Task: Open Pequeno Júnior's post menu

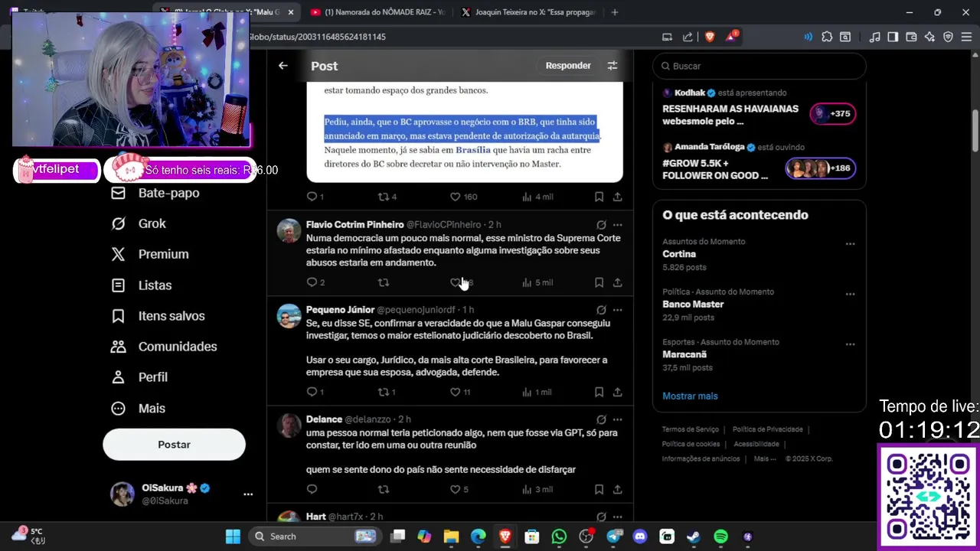Action: [617, 310]
